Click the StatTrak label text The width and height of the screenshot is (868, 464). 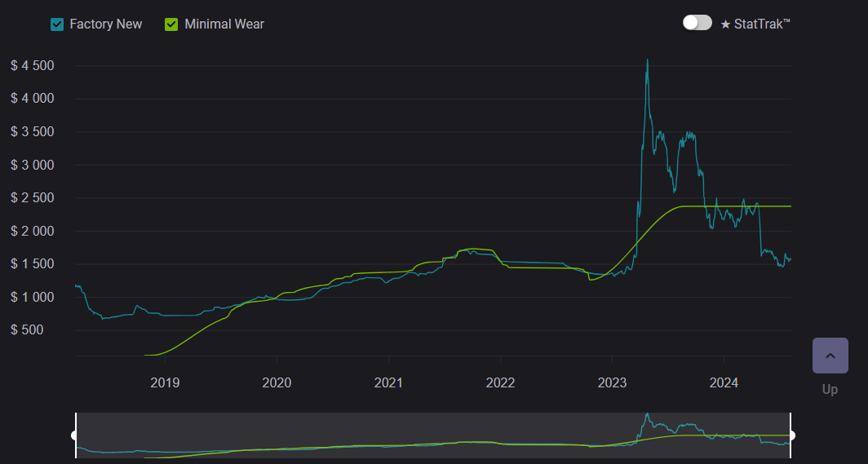[755, 24]
